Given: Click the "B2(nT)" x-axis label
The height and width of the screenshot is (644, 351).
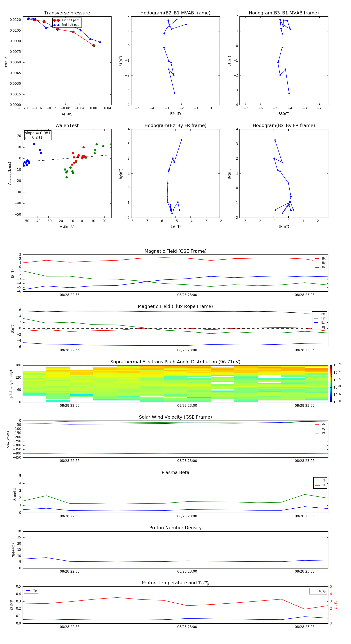Looking at the screenshot, I should [x=175, y=114].
